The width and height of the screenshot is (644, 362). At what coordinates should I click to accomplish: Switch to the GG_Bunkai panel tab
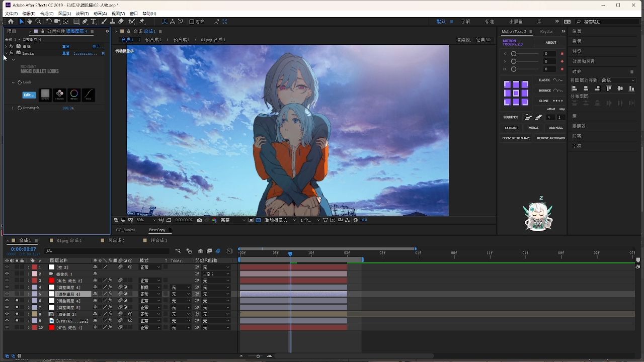tap(125, 230)
